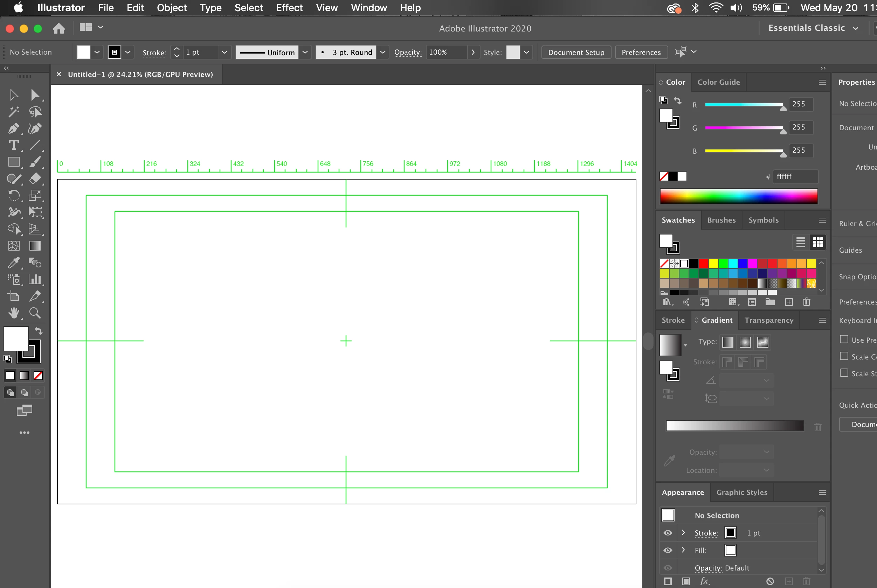This screenshot has height=588, width=877.
Task: Click Preferences button in control bar
Action: [x=641, y=52]
